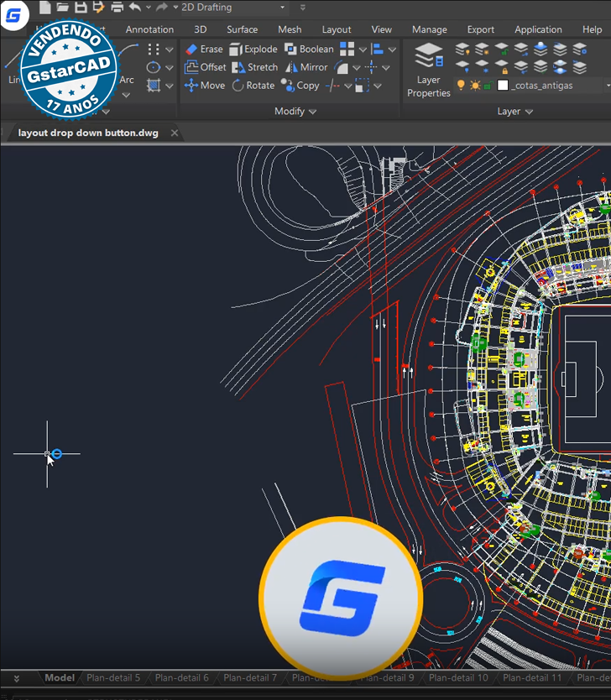This screenshot has width=611, height=700.
Task: Click the Print icon
Action: pyautogui.click(x=117, y=8)
